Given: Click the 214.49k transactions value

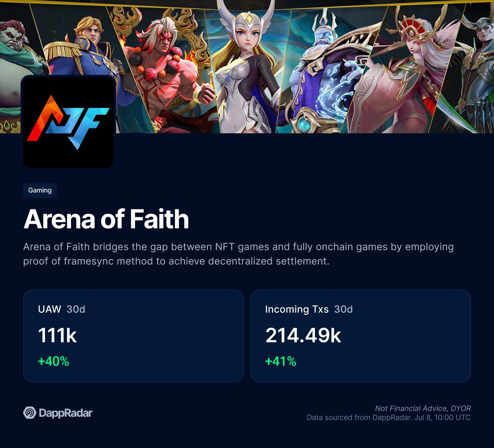Looking at the screenshot, I should click(x=303, y=335).
